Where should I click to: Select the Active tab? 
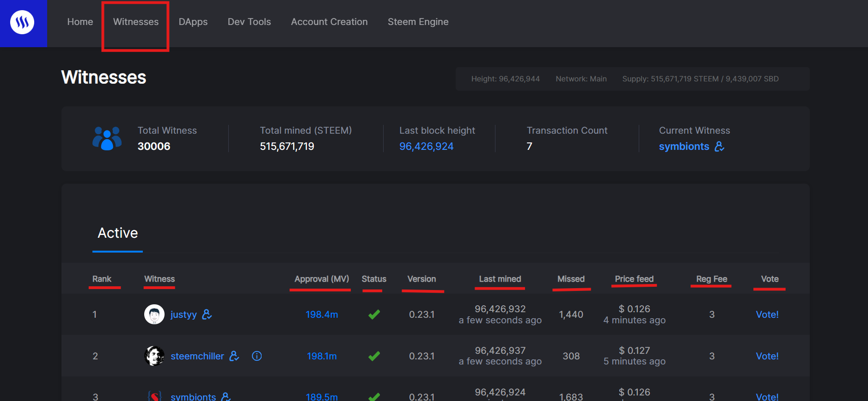(118, 233)
